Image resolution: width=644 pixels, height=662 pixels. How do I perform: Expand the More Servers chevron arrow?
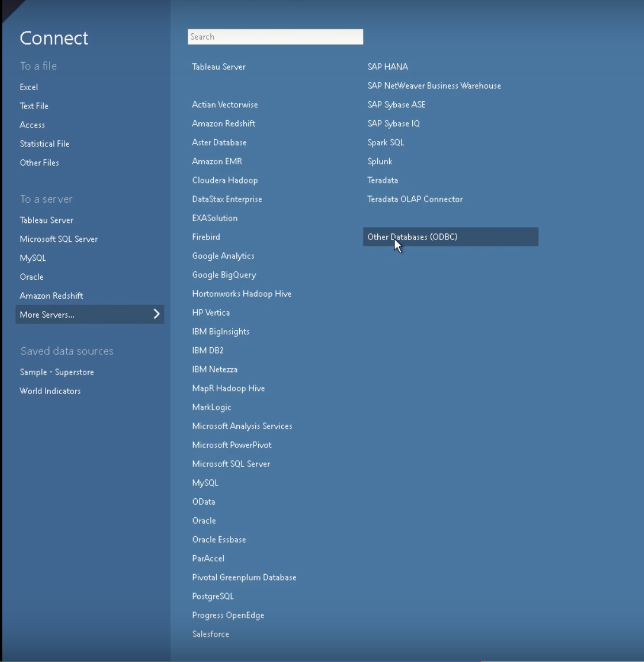pos(156,314)
